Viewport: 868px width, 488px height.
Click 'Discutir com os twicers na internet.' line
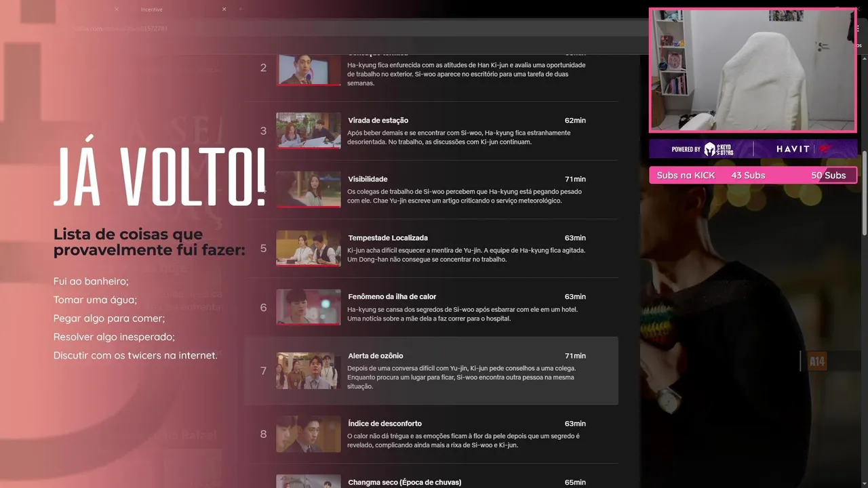[136, 355]
